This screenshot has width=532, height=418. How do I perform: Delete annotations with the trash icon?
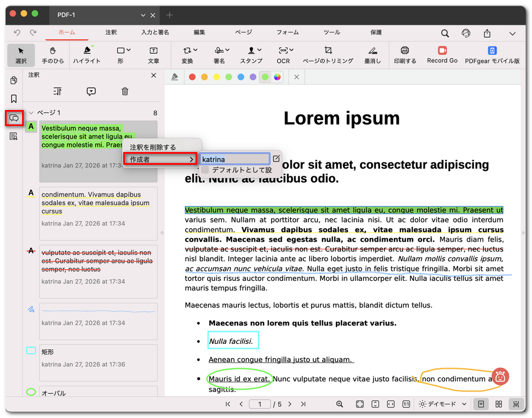pyautogui.click(x=125, y=92)
